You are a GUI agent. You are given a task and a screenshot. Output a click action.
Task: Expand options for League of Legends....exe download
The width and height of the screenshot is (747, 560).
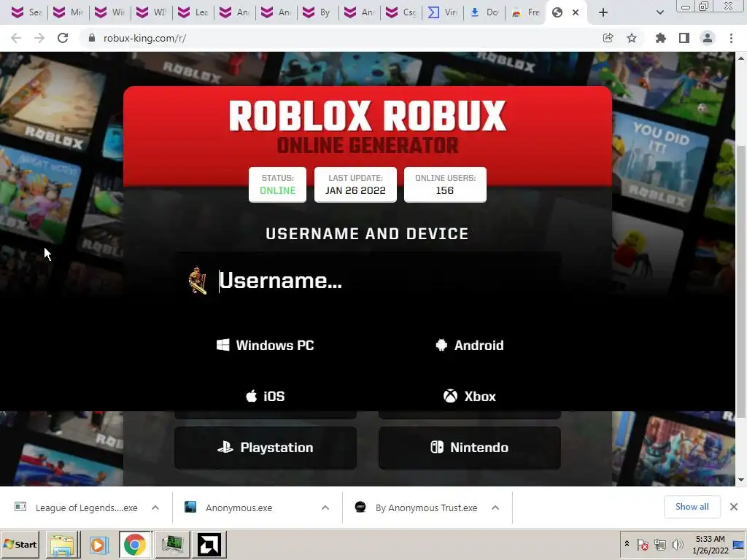155,507
